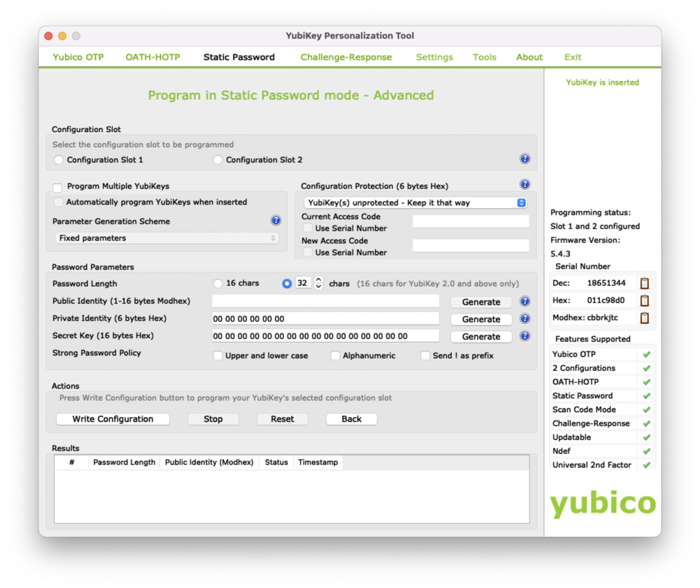Click the 'Slot 1 and 2 configured' status
Screen dimensions: 700x588
595,226
